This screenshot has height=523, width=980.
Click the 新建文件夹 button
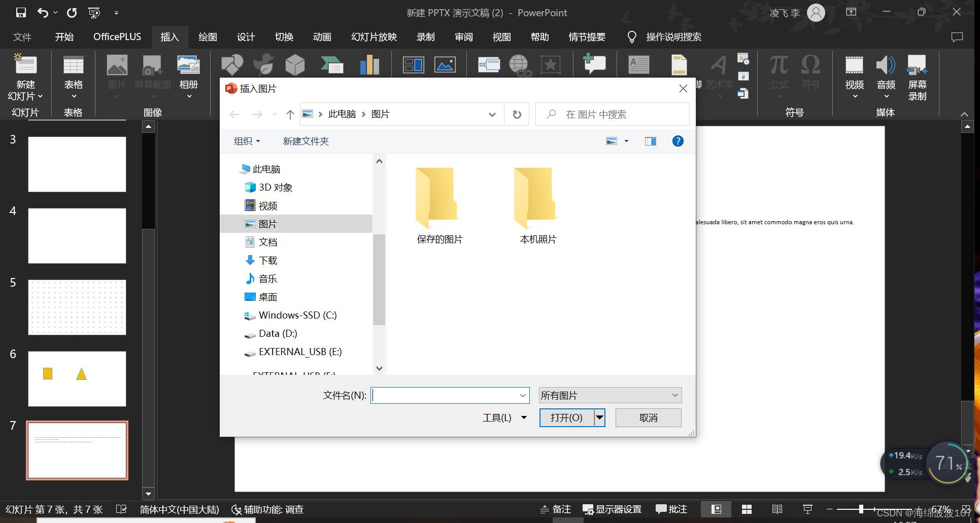(x=306, y=141)
